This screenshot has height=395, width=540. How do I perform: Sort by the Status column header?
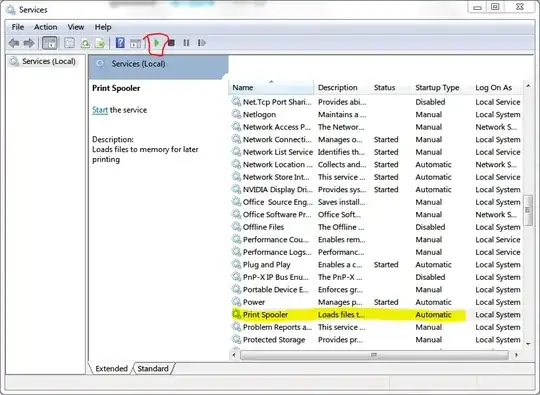(391, 87)
